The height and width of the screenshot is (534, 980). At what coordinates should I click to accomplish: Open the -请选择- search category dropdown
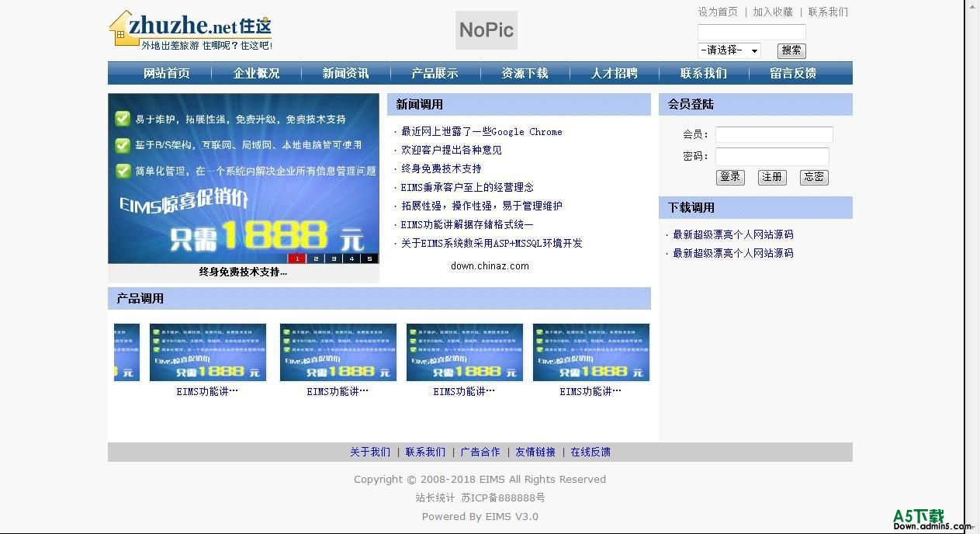point(729,50)
